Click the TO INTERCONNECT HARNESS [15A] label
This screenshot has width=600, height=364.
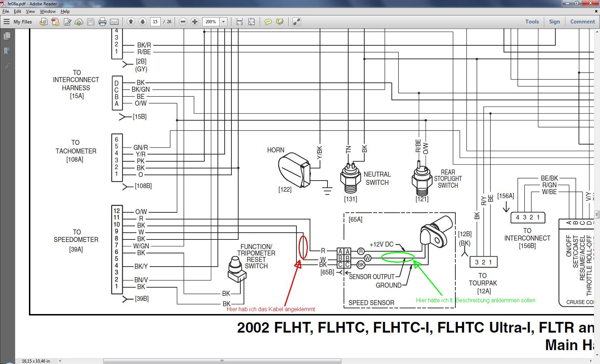76,84
